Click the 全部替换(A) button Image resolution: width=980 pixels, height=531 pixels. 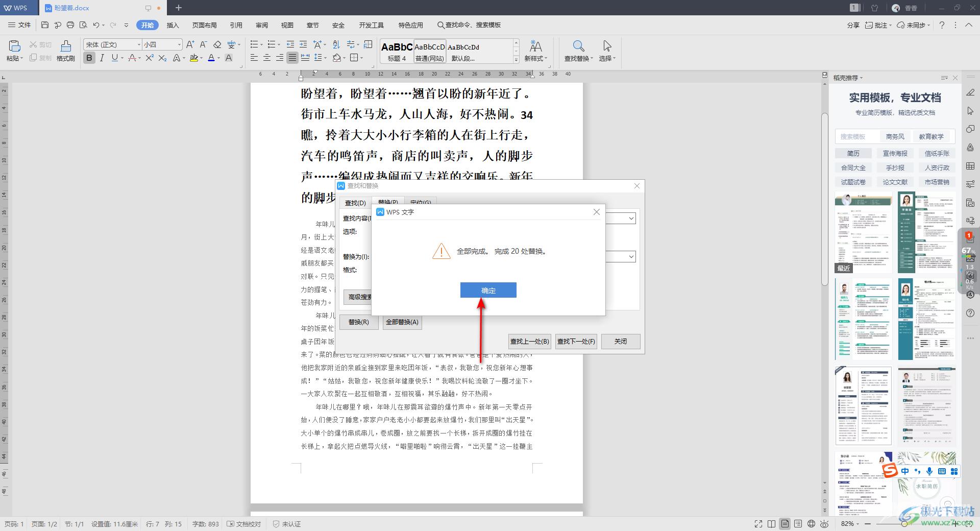(402, 322)
